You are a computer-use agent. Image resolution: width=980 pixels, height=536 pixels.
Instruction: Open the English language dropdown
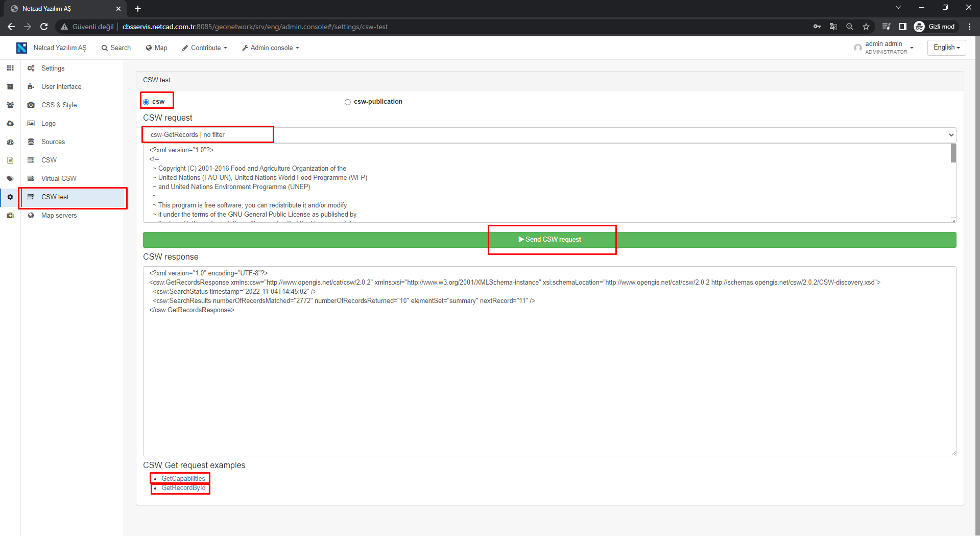pos(946,48)
